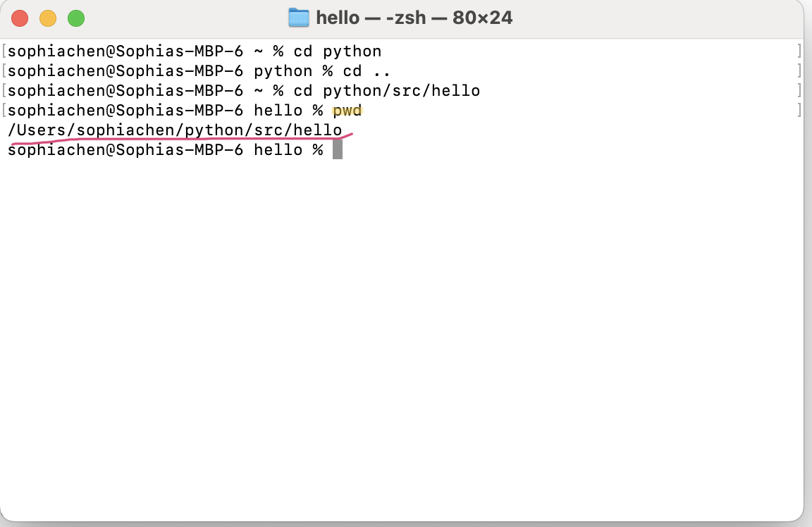Click "hello %" in the last prompt line

pyautogui.click(x=288, y=150)
